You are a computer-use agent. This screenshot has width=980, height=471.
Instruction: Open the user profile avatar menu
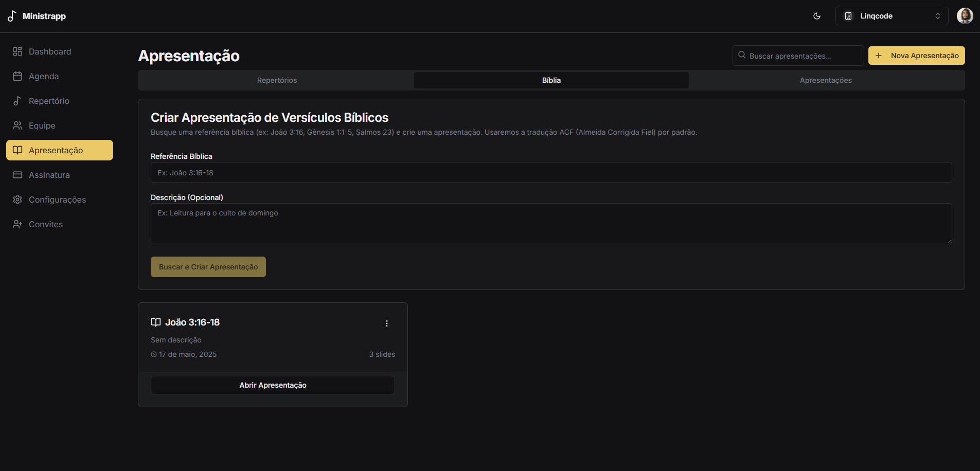pyautogui.click(x=965, y=16)
